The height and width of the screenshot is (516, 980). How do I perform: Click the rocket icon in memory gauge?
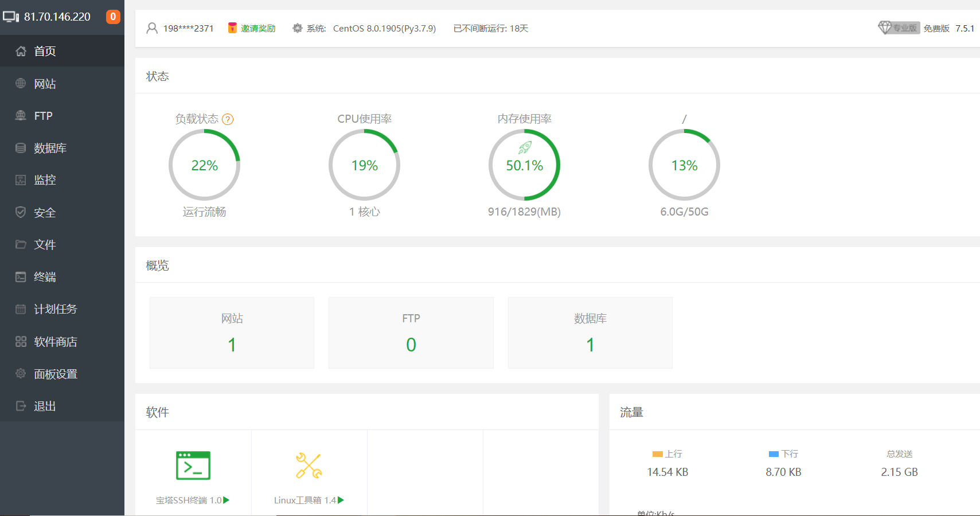(x=525, y=148)
